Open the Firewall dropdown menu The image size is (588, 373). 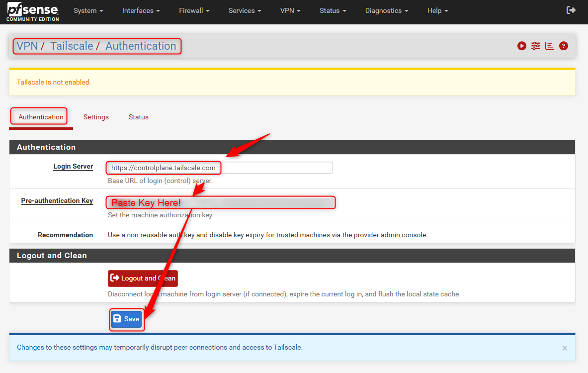pos(194,10)
